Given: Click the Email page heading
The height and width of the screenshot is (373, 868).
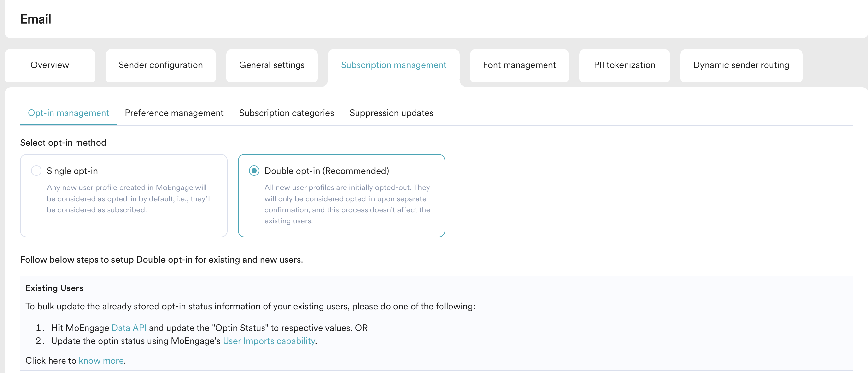Looking at the screenshot, I should [x=36, y=19].
